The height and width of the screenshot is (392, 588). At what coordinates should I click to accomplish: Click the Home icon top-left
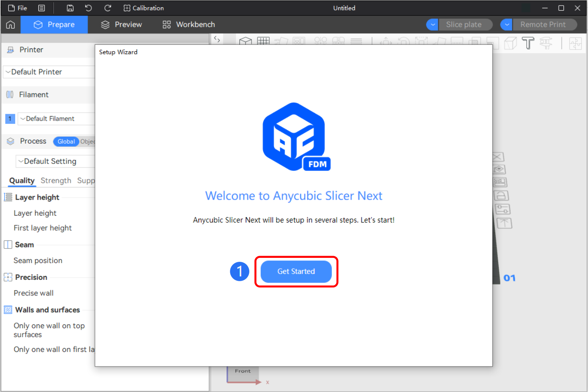10,25
